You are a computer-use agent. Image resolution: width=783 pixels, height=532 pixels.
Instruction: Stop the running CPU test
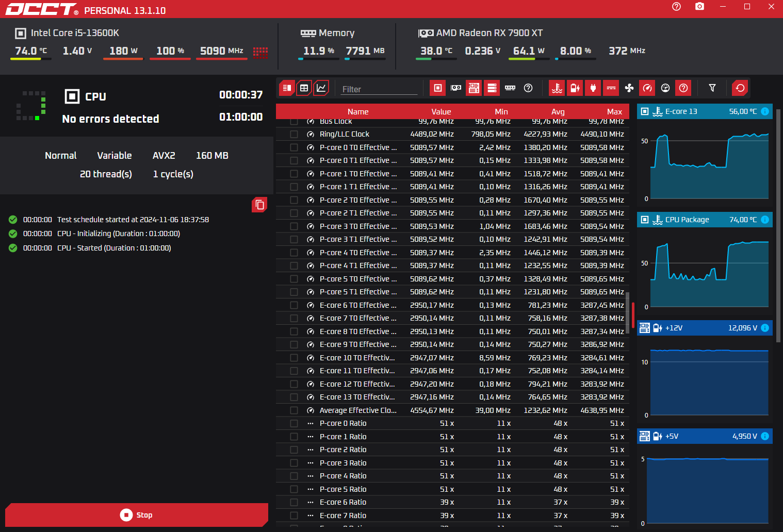coord(137,515)
